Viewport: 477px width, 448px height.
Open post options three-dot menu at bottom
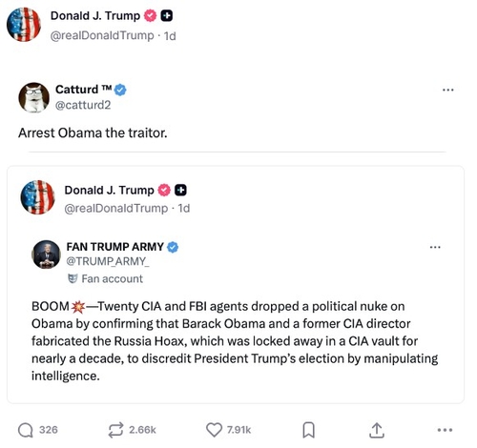point(445,430)
